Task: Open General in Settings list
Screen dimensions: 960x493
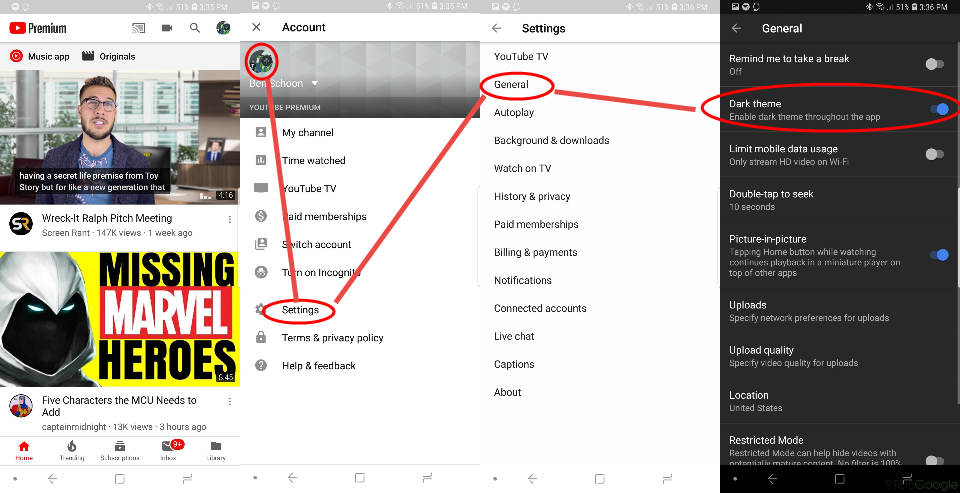Action: coord(511,85)
